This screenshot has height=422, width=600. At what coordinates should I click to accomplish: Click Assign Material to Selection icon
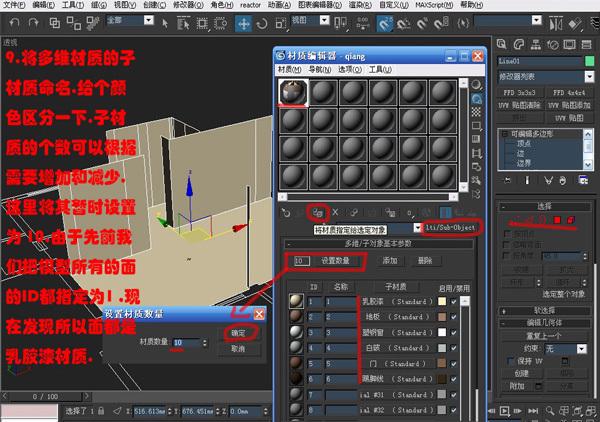click(x=318, y=213)
